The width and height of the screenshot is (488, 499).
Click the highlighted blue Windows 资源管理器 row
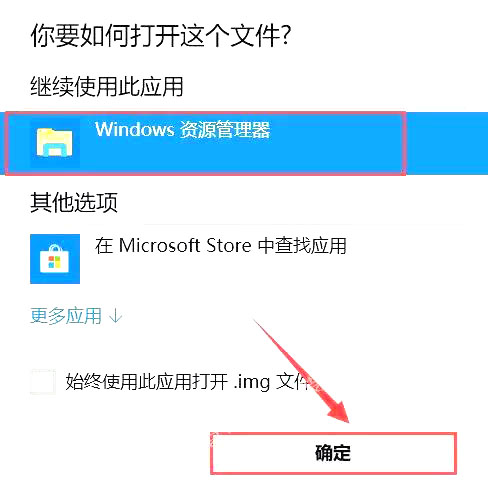click(x=244, y=143)
